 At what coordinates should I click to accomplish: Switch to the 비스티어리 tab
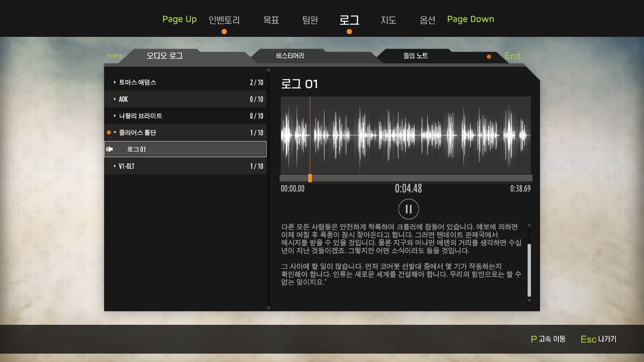[x=290, y=56]
